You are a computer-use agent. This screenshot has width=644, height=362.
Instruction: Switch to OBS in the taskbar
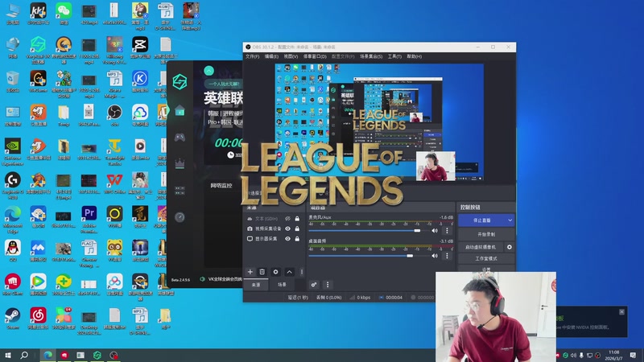114,355
